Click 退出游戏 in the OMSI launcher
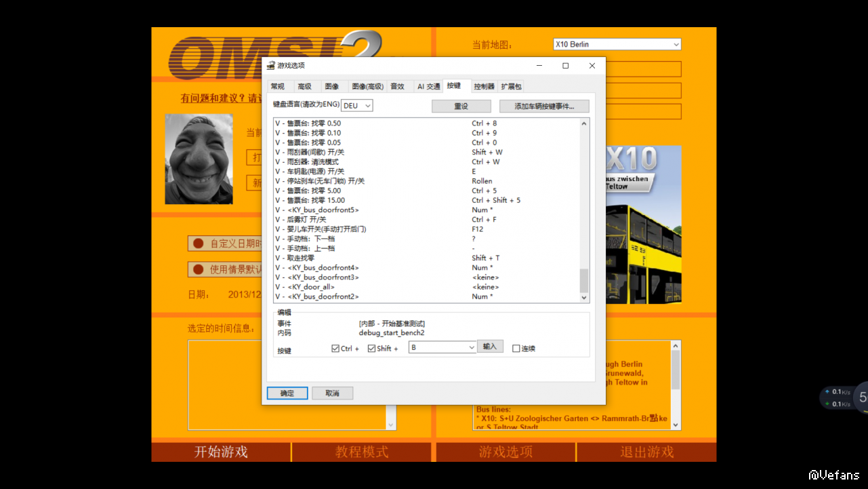This screenshot has height=489, width=868. (647, 452)
